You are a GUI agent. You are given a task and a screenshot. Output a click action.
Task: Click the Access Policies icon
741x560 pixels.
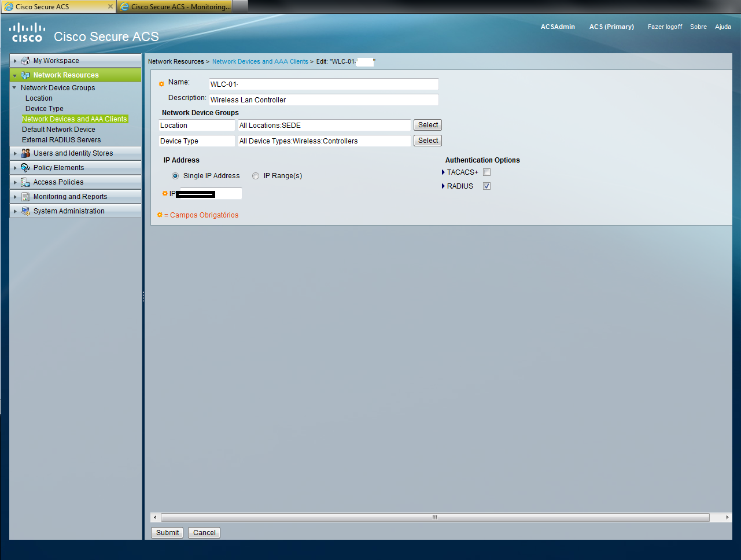coord(25,182)
